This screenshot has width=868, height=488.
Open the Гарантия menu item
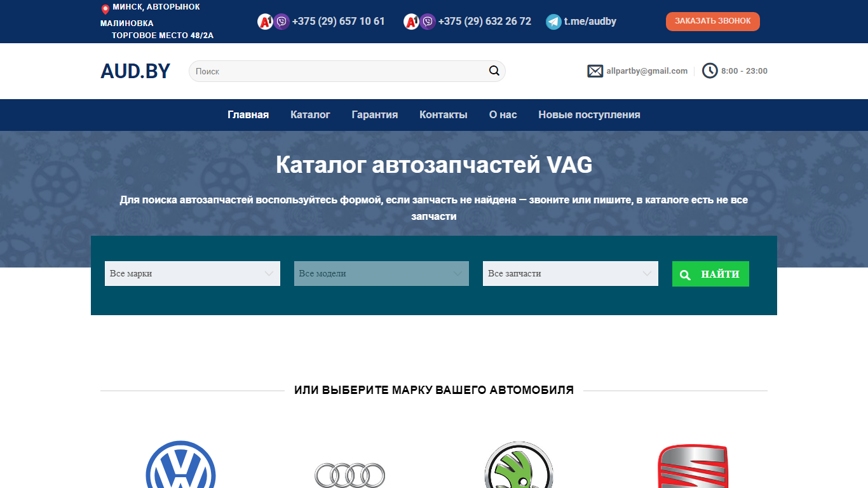pos(375,115)
